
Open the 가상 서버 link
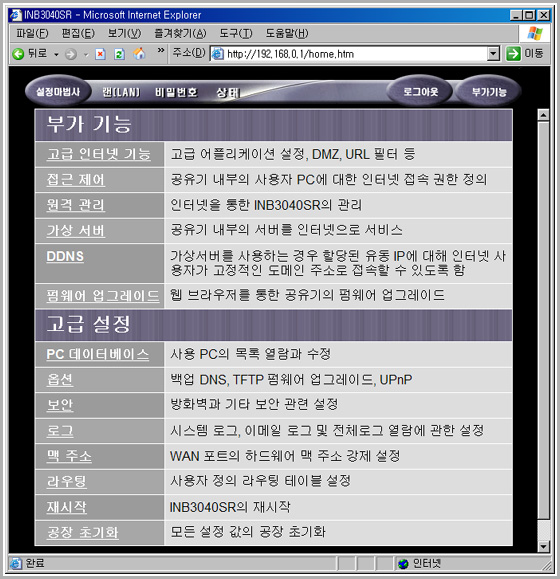76,230
